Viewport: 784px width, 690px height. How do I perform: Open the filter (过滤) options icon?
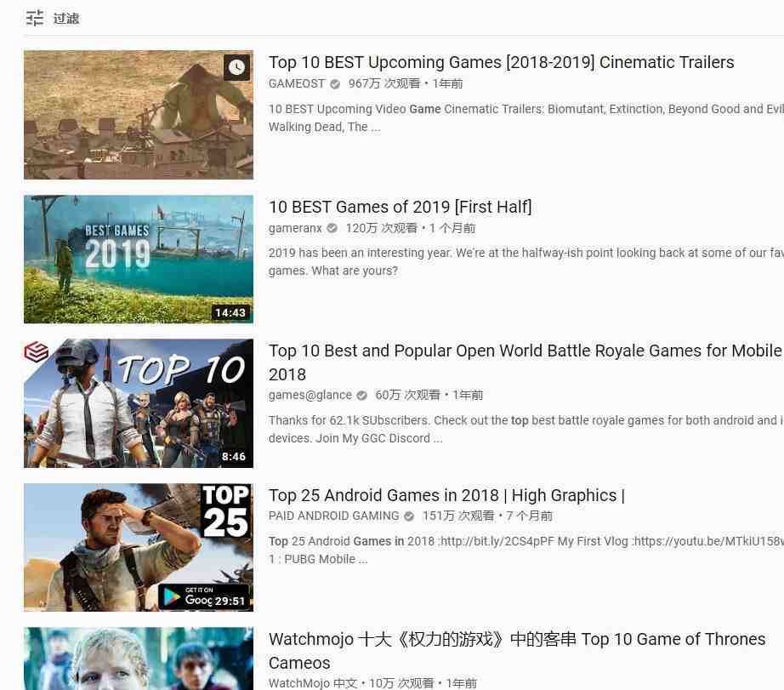pos(35,18)
